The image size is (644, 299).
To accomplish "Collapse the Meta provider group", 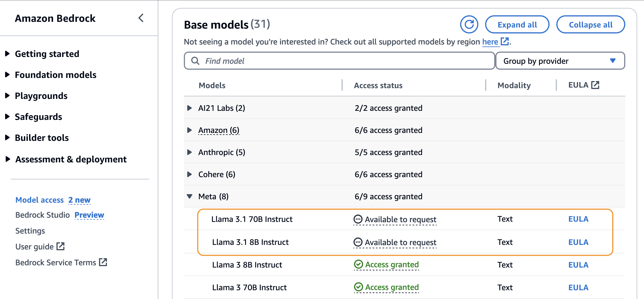I will 190,196.
